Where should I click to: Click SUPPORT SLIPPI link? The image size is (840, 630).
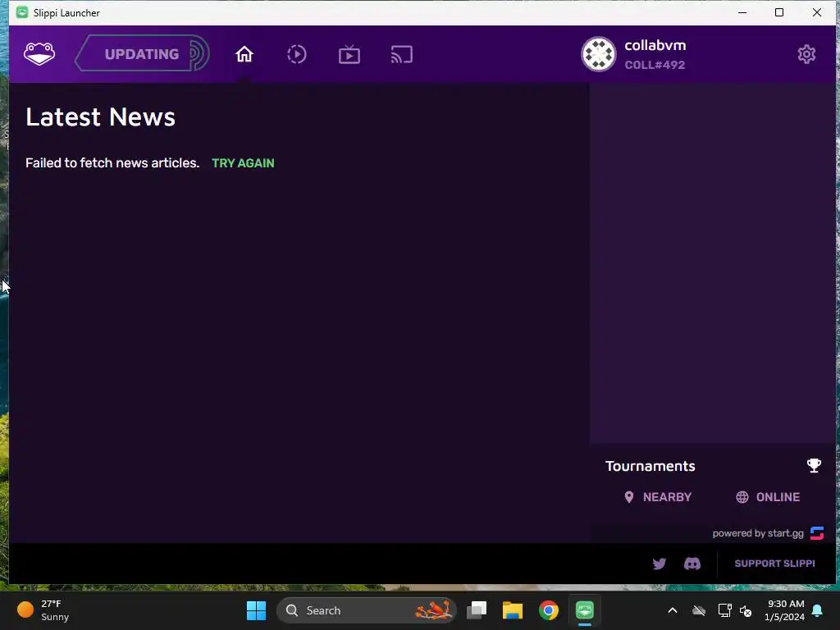774,564
